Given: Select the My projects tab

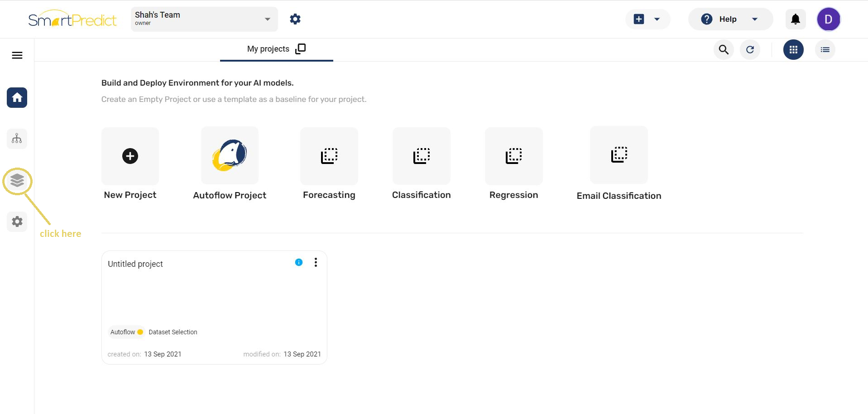Looking at the screenshot, I should pyautogui.click(x=276, y=49).
